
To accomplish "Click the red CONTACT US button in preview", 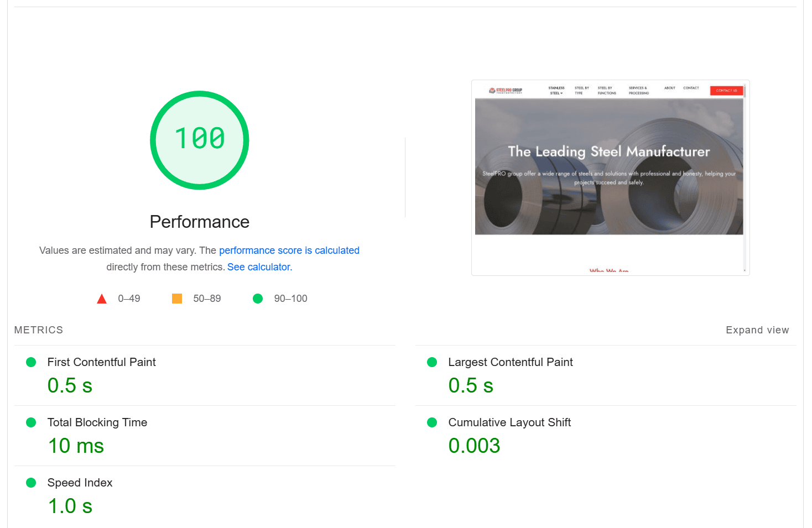I will [727, 90].
